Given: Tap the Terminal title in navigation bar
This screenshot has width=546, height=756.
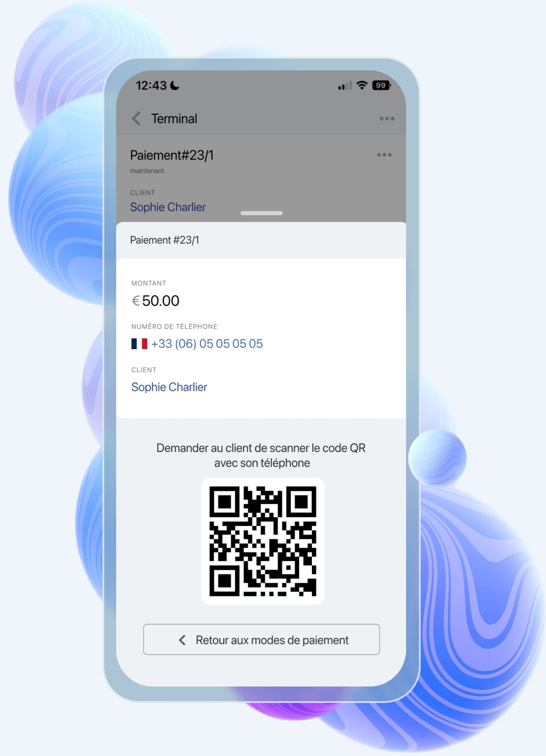Looking at the screenshot, I should point(174,119).
